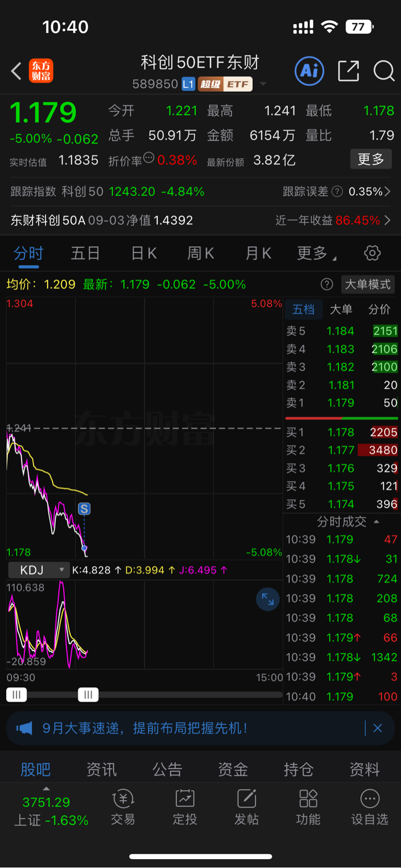The image size is (401, 868).
Task: Open the 资讯 news tab
Action: pos(101,769)
